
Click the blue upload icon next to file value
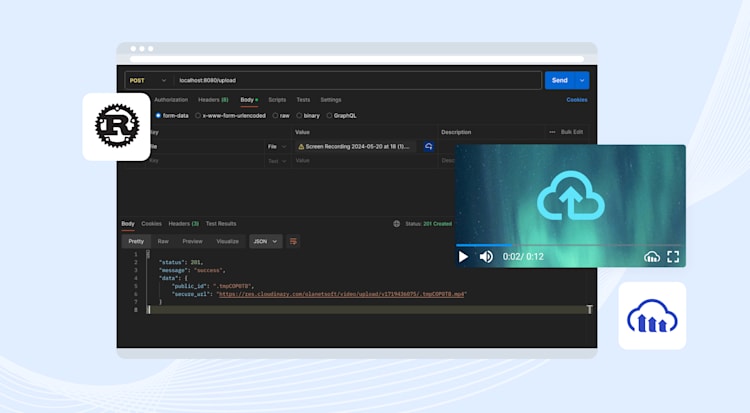point(429,146)
